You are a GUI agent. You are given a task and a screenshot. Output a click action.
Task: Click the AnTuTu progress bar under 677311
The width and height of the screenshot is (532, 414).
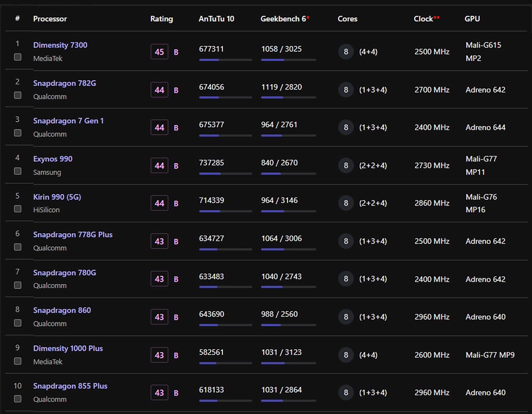coord(226,60)
